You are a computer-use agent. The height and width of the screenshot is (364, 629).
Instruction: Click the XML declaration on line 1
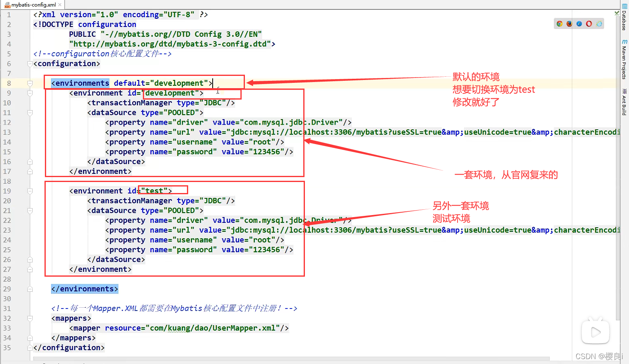pos(120,15)
